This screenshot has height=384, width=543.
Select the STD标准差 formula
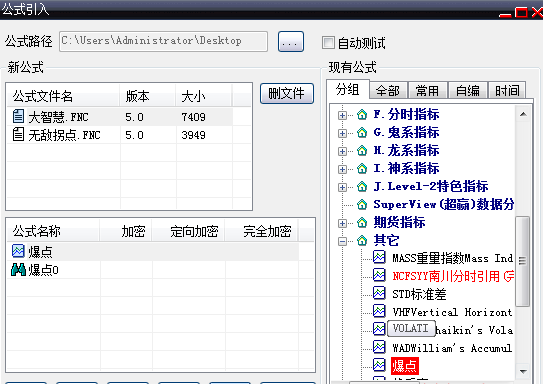(x=419, y=294)
